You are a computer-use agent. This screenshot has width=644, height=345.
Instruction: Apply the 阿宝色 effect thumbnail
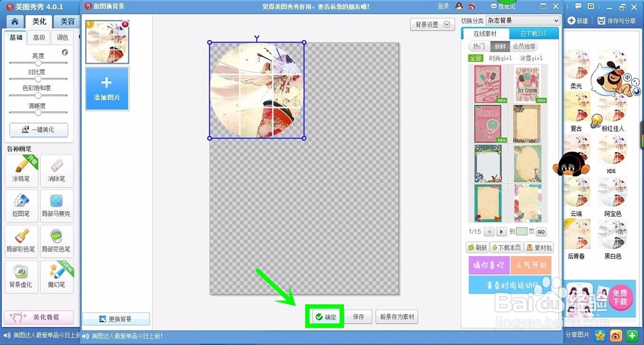[x=612, y=193]
